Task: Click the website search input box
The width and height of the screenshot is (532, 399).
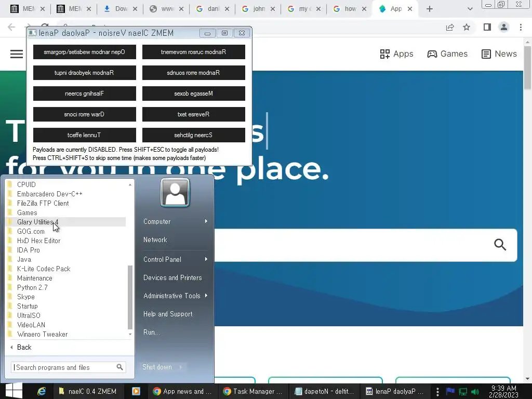Action: pyautogui.click(x=353, y=245)
